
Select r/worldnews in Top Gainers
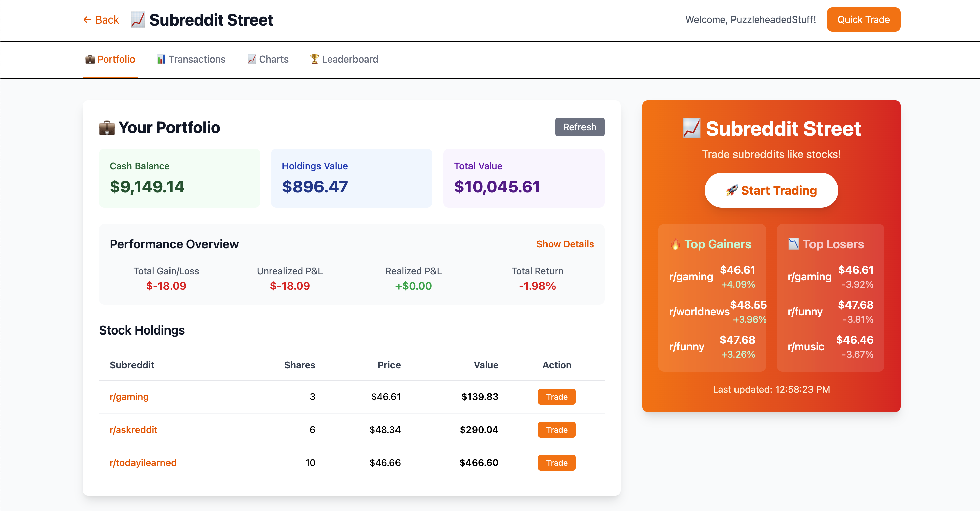[699, 312]
